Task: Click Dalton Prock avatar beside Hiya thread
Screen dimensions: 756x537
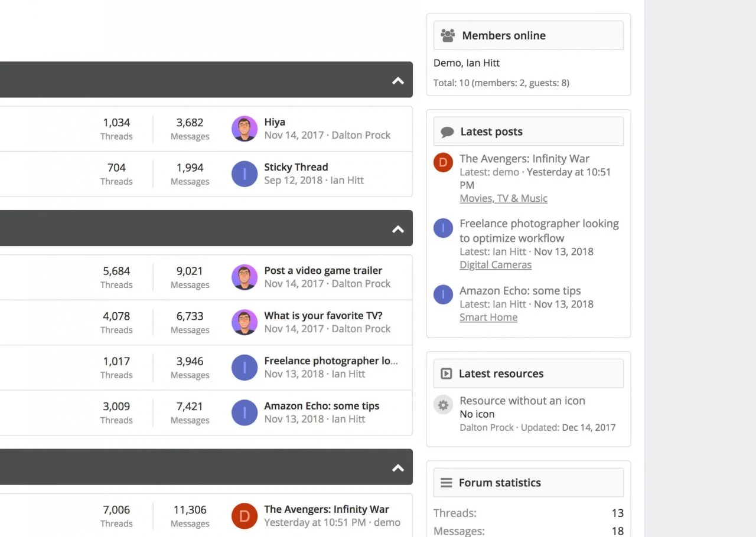Action: pyautogui.click(x=244, y=129)
